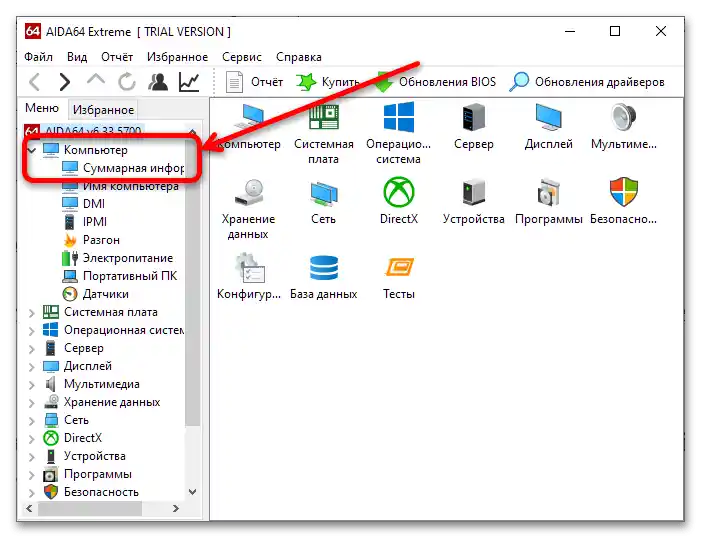Open the Устройства icon in main pane
The width and height of the screenshot is (701, 538).
[x=473, y=202]
